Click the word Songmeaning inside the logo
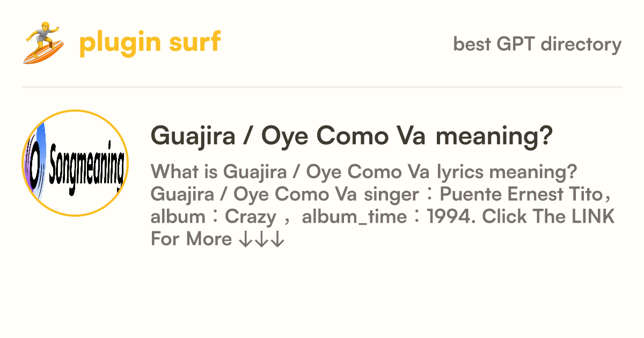The image size is (644, 338). (x=87, y=164)
